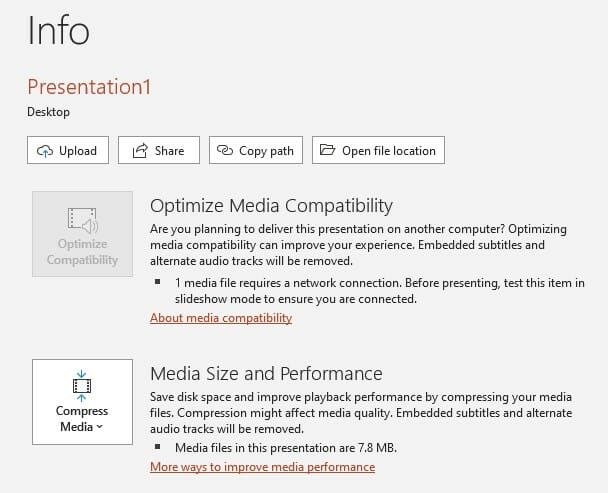Click the Optimize Media Compatibility heading
Screen dimensions: 608x493
[x=271, y=206]
